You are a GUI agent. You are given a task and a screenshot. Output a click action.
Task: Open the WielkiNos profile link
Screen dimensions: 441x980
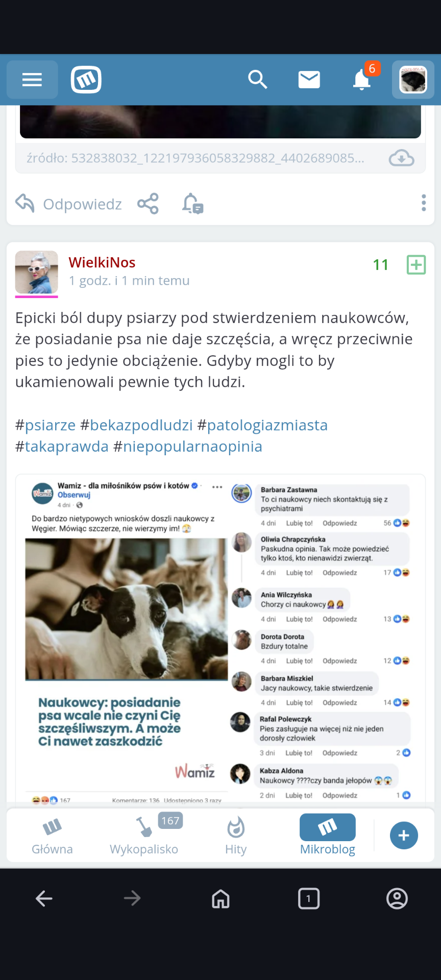(x=102, y=262)
